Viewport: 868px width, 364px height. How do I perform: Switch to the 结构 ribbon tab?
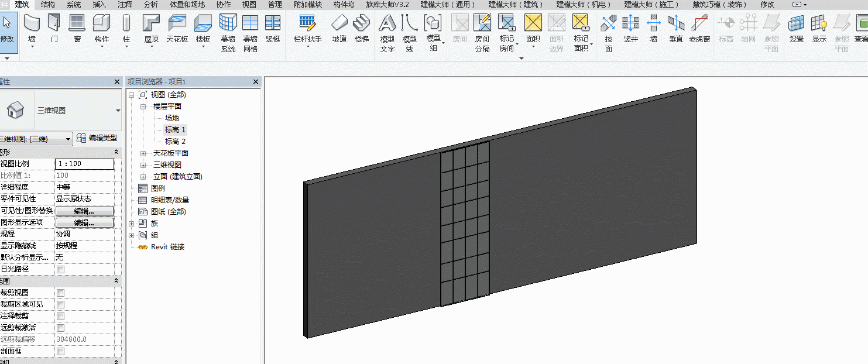tap(48, 4)
